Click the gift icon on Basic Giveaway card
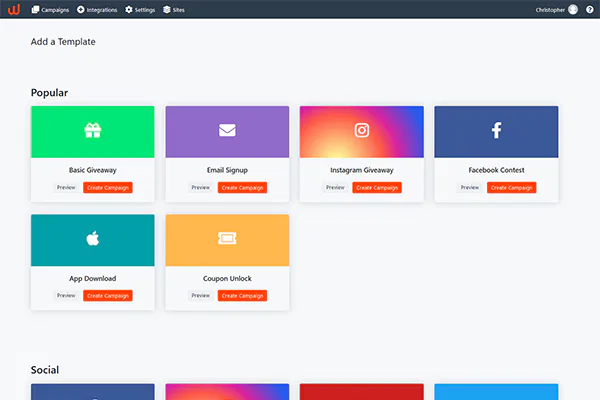 92,130
